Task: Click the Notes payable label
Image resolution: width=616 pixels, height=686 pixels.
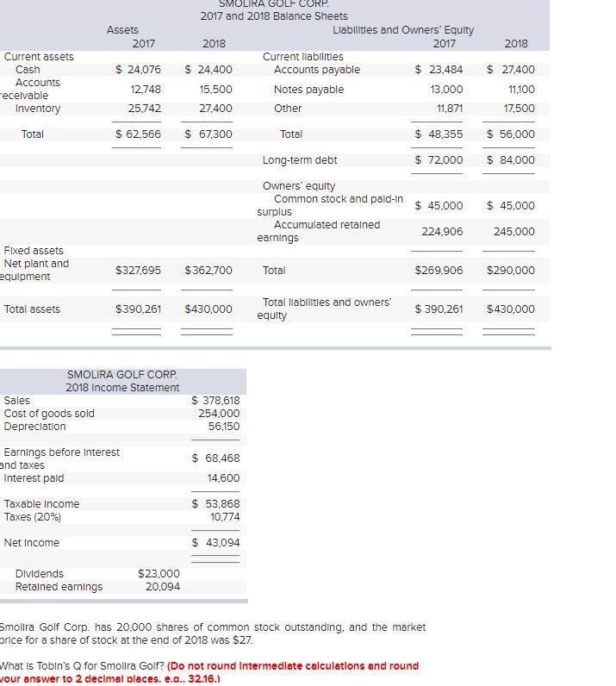Action: click(309, 90)
